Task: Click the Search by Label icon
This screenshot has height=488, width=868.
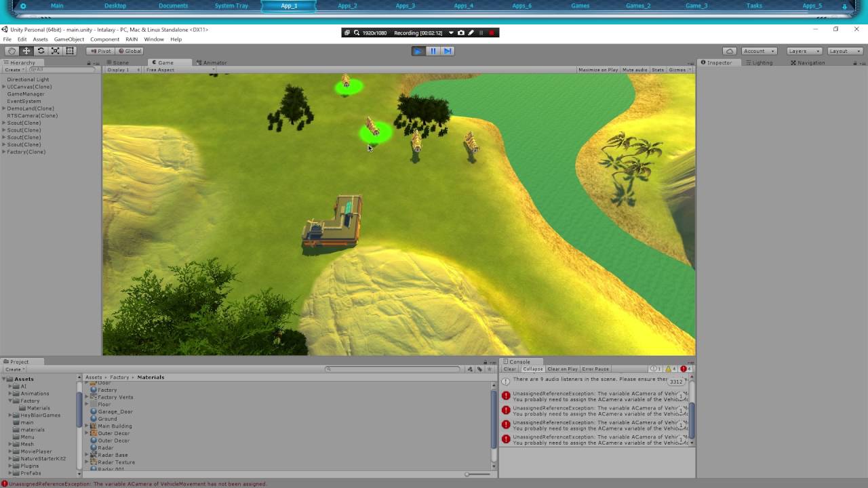Action: point(479,369)
